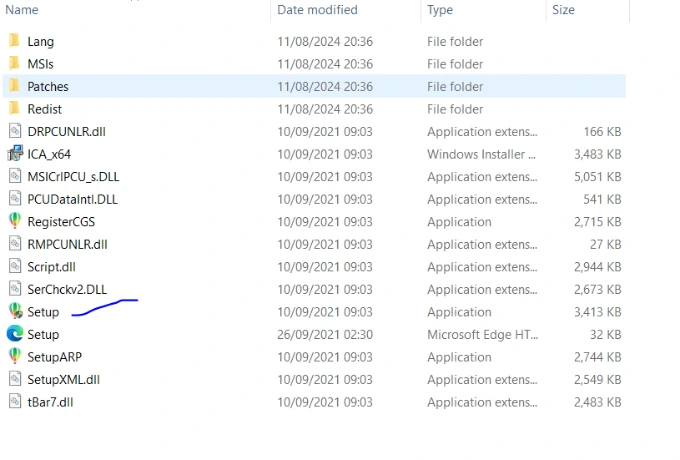Click the 26/09/2021 02:30 date cell

325,335
